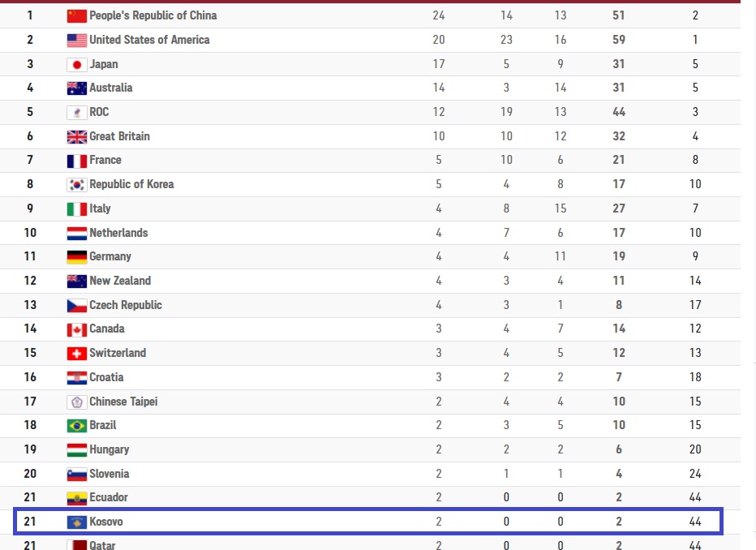Click the Brazil flag icon
The height and width of the screenshot is (550, 756).
click(77, 426)
